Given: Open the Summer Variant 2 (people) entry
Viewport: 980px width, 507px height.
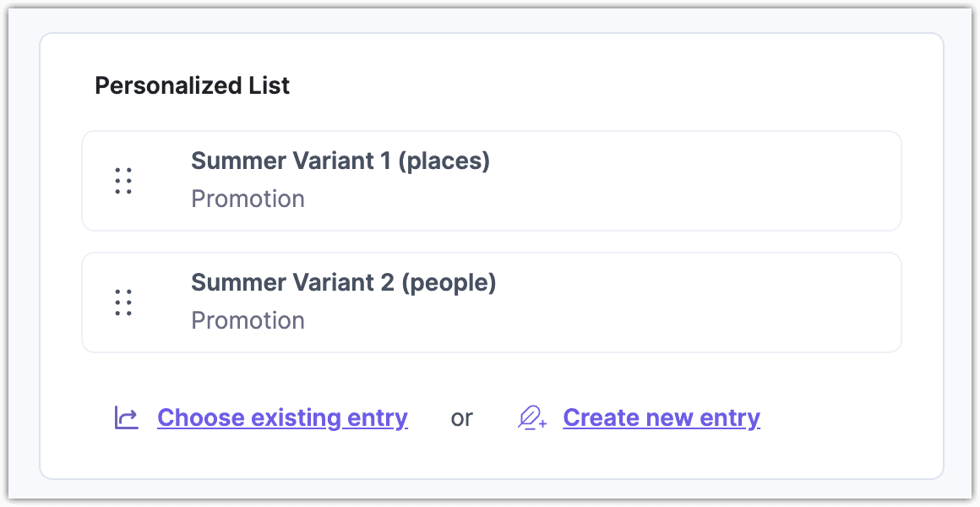Looking at the screenshot, I should point(345,282).
